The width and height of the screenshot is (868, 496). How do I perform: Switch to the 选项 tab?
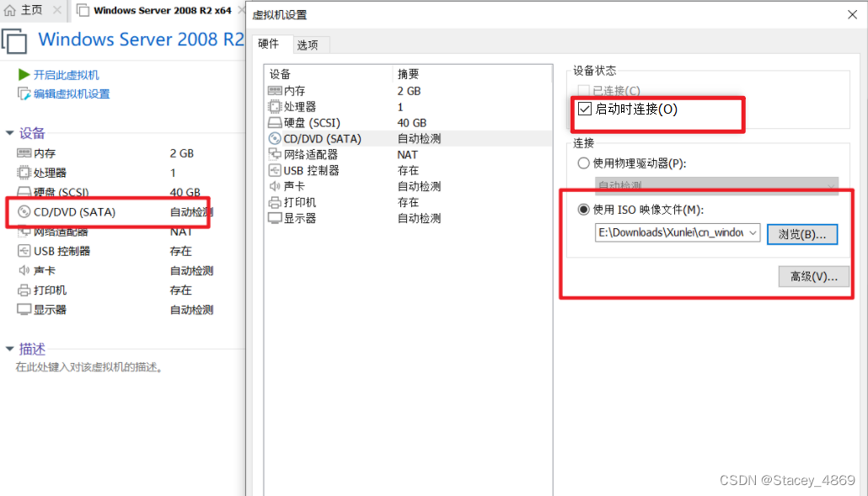[308, 44]
